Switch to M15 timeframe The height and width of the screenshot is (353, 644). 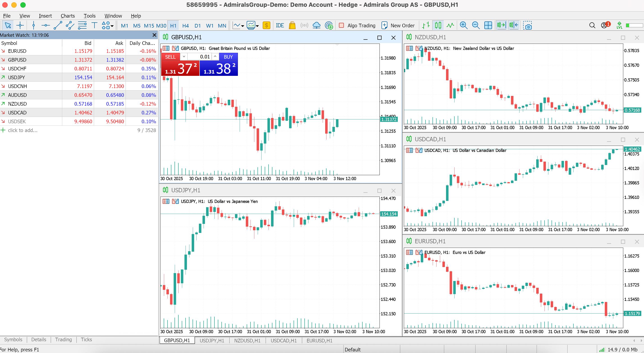coord(149,26)
